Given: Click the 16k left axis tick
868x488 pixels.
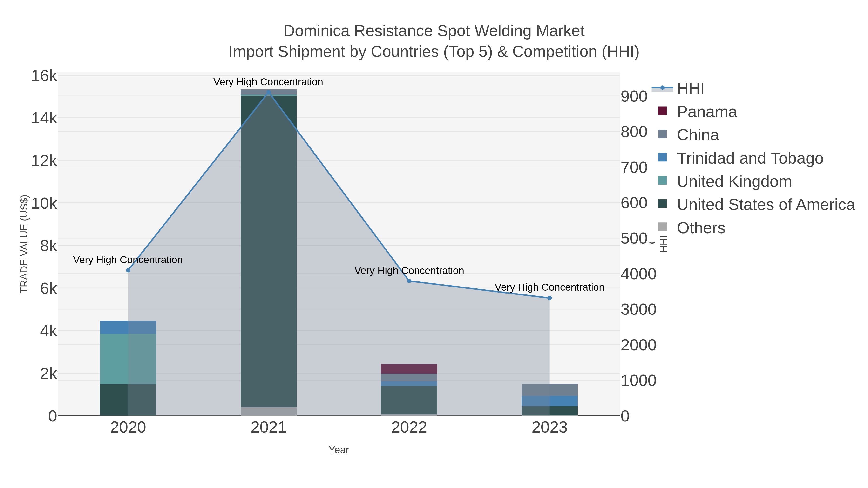Looking at the screenshot, I should [44, 76].
